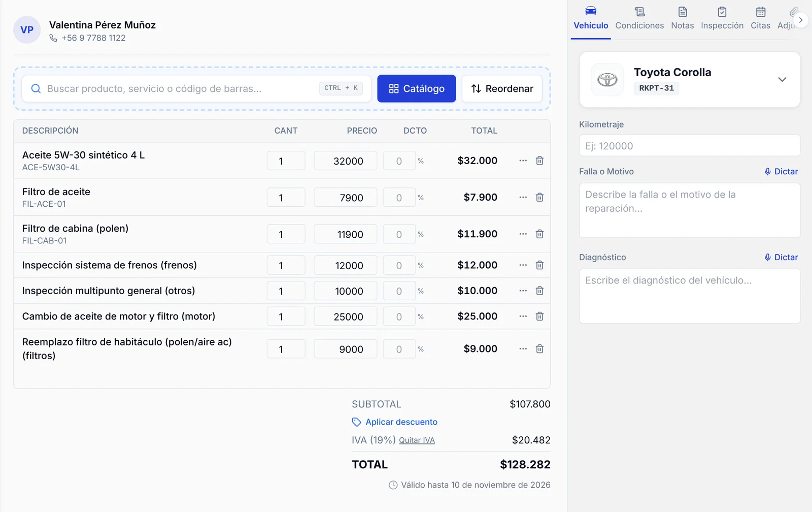
Task: Open more options for Cambio de aceite row
Action: pos(523,316)
